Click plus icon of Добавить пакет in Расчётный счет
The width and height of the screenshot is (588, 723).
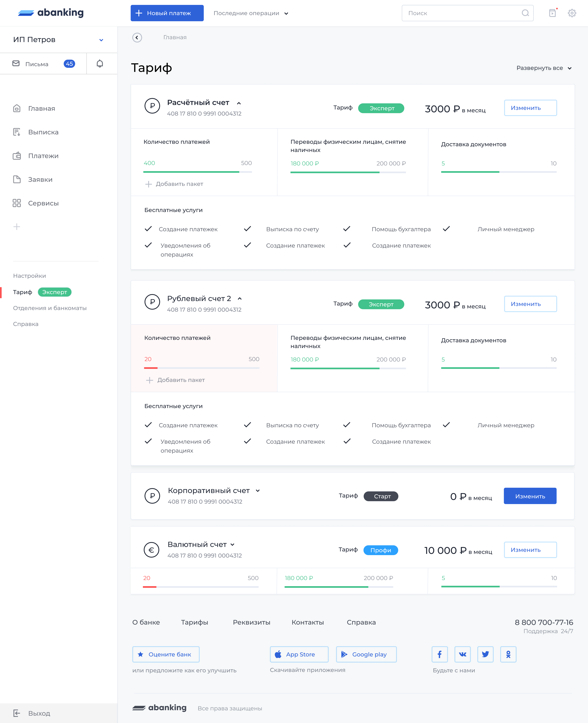(x=148, y=184)
